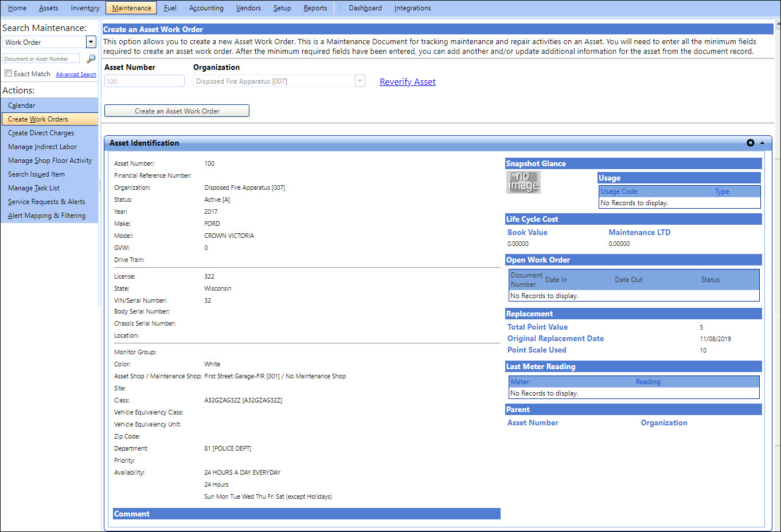781x532 pixels.
Task: Click the no image thumbnail
Action: [523, 182]
